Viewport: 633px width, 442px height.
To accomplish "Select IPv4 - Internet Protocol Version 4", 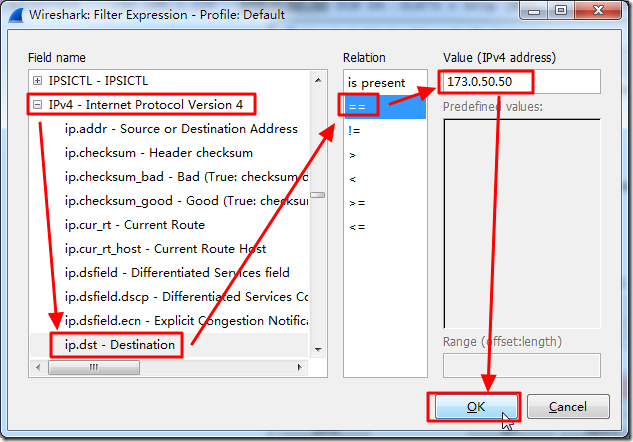I will [x=146, y=105].
